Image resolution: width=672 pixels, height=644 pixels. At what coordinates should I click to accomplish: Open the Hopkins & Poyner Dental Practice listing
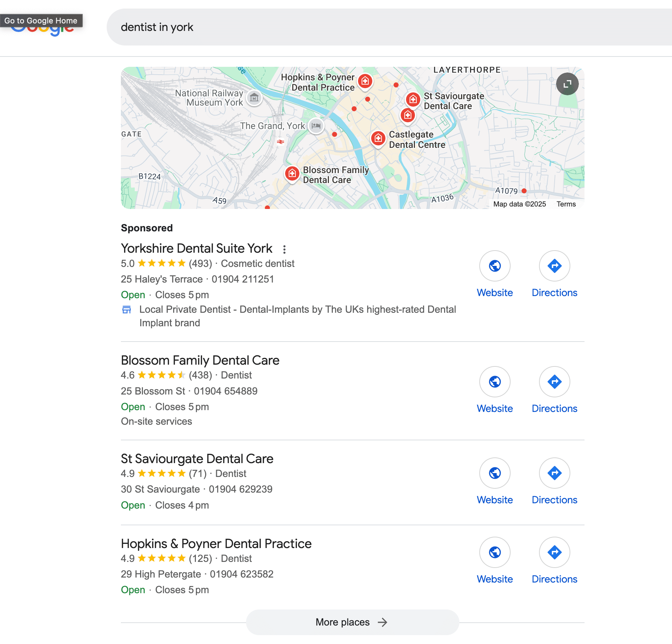(x=216, y=543)
